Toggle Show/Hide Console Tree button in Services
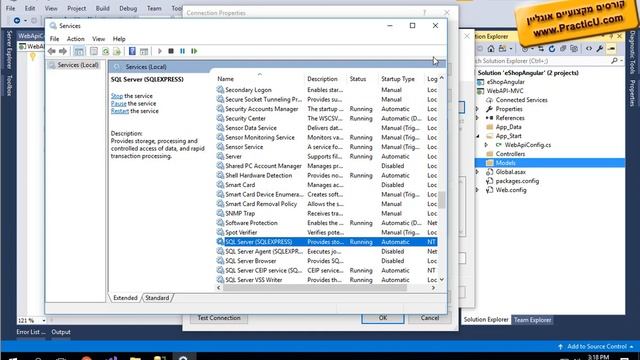 click(79, 51)
